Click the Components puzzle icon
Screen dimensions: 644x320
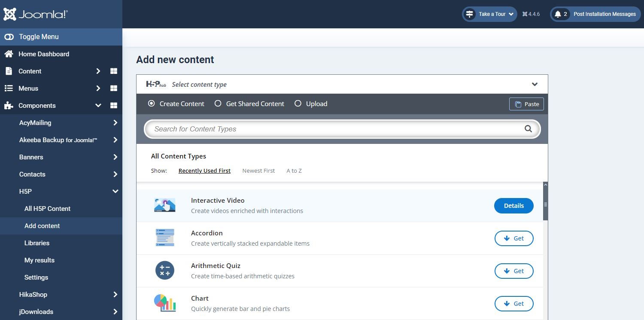(x=9, y=106)
